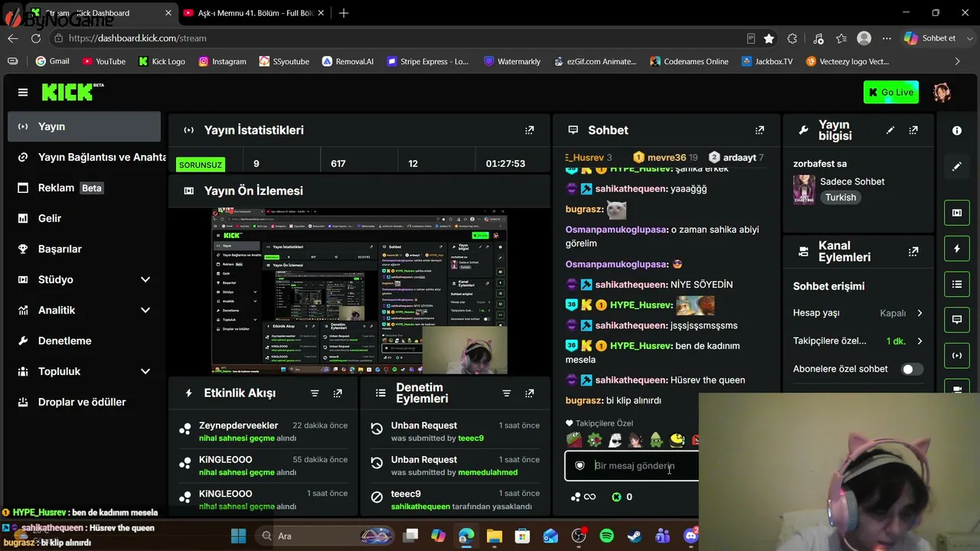Go back with the browser back arrow
980x551 pixels.
tap(13, 38)
